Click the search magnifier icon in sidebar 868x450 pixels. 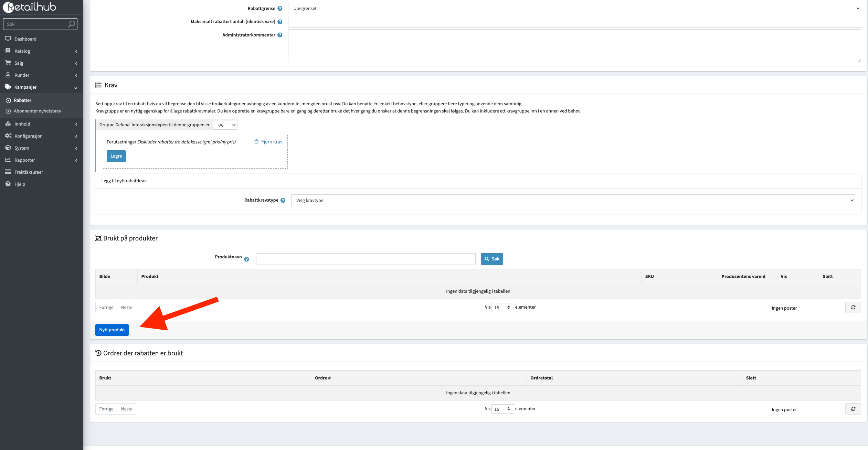coord(71,24)
